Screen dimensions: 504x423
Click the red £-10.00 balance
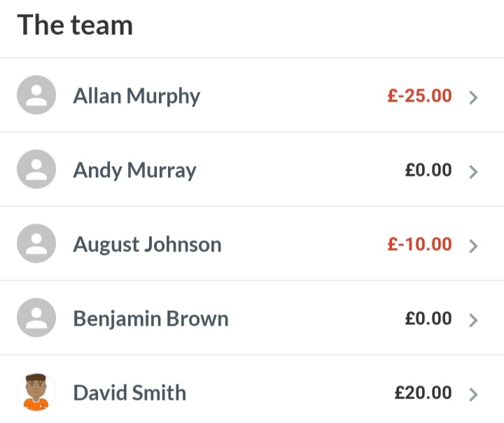tap(419, 244)
